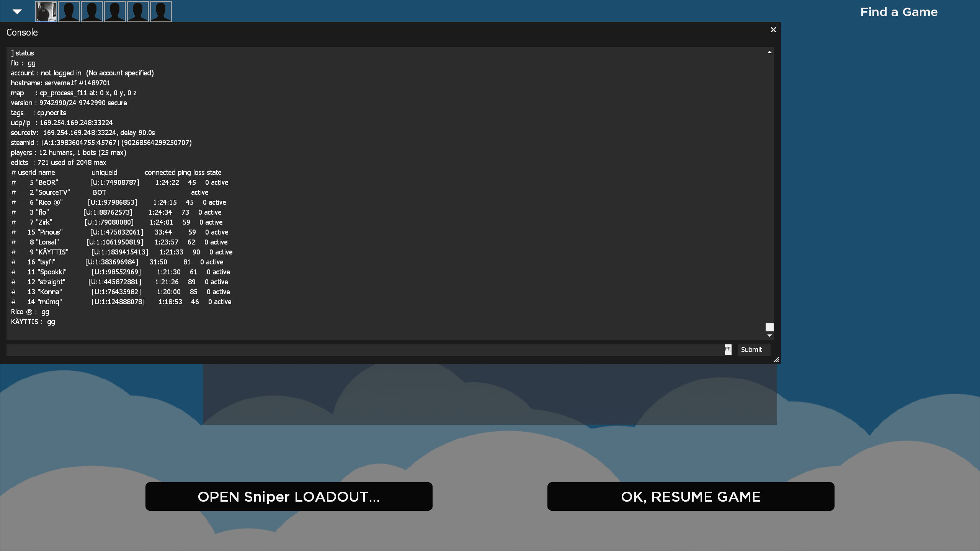Select the tags cp,nocrits line
Screen dimensions: 980x551
[38, 113]
